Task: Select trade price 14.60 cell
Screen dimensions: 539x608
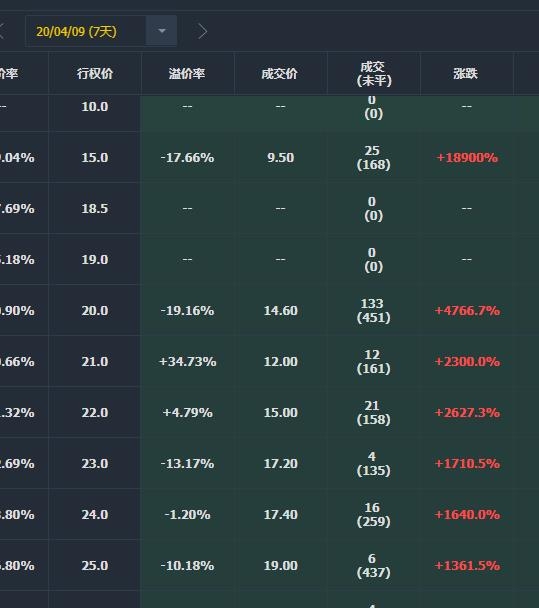Action: (280, 311)
